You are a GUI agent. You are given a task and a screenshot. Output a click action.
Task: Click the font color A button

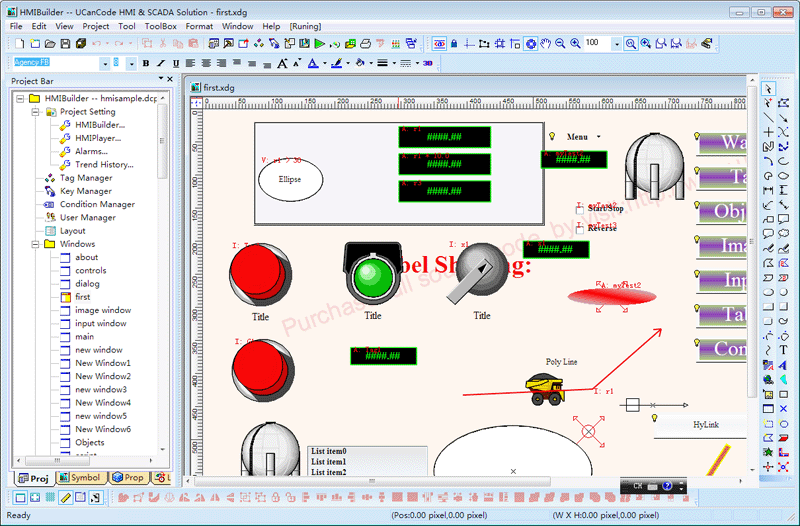pyautogui.click(x=311, y=63)
